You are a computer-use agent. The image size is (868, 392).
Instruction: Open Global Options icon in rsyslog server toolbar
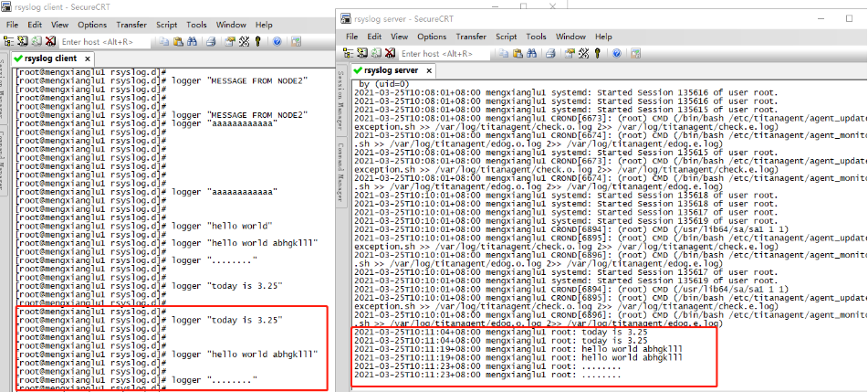(x=583, y=53)
